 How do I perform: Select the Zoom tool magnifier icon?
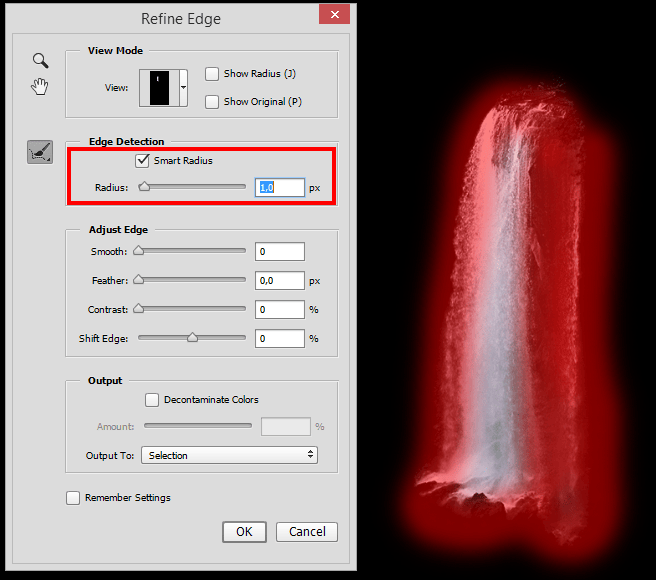pos(41,61)
